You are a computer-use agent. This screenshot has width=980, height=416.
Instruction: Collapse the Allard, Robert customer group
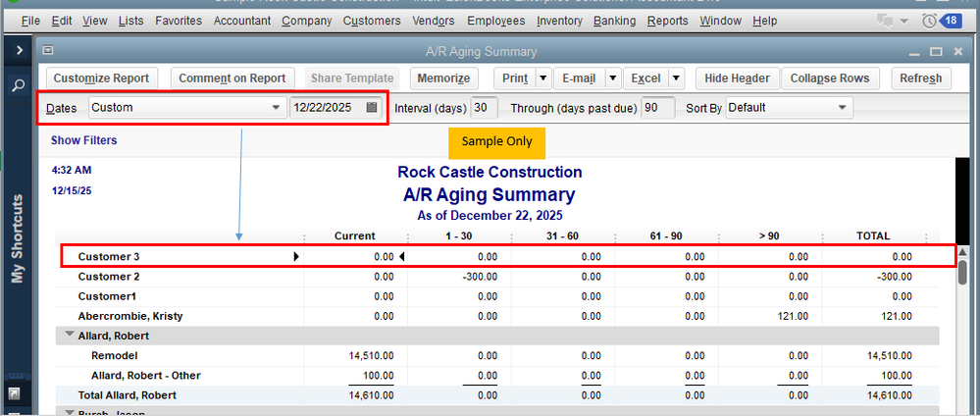(70, 336)
